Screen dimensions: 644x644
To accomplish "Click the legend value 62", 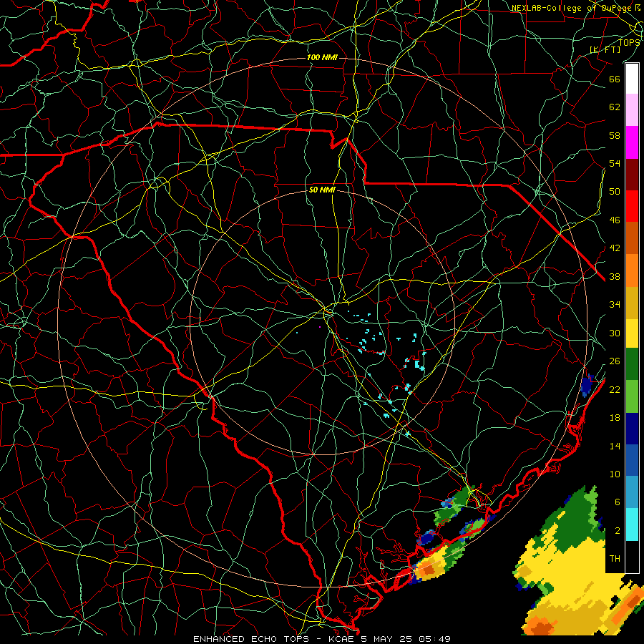I will click(x=615, y=107).
